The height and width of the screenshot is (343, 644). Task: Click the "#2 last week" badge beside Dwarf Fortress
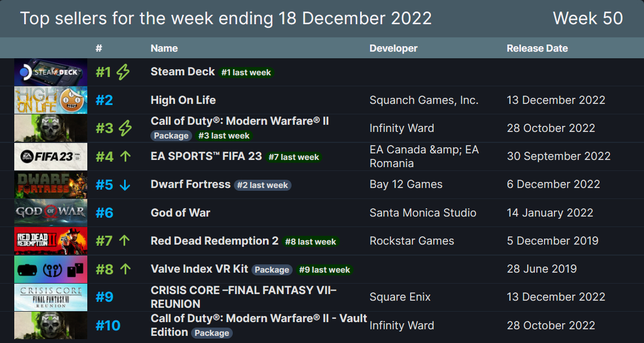(x=262, y=185)
